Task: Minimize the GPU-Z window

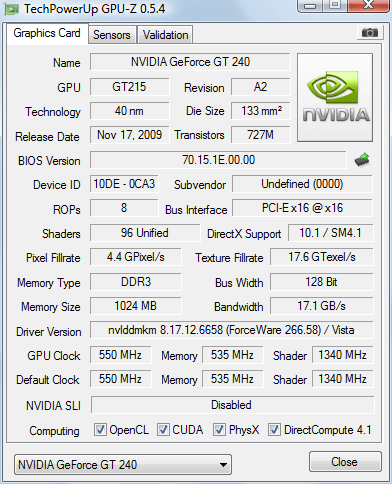Action: coord(310,5)
